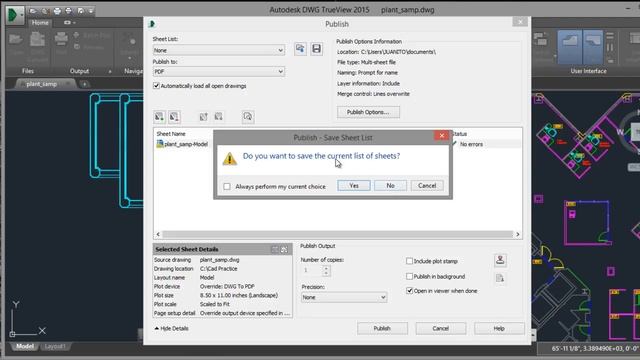Toggle Include plot stamp checkbox
640x360 pixels.
point(409,261)
